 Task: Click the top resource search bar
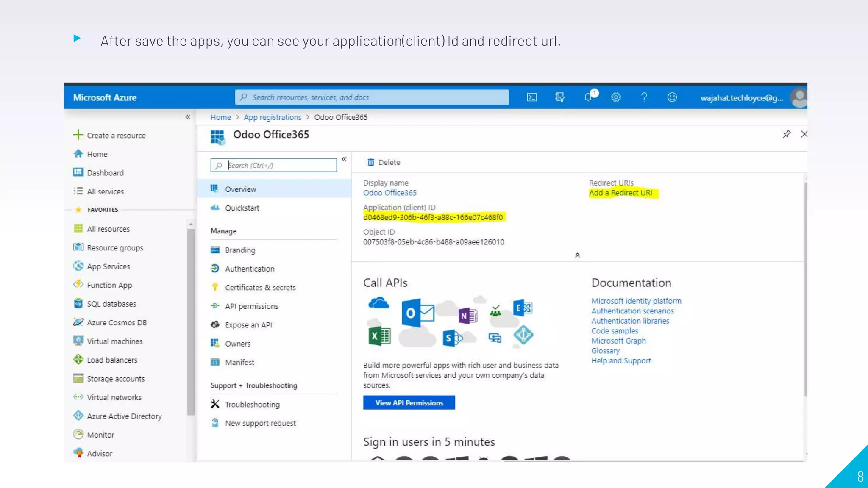pos(372,97)
